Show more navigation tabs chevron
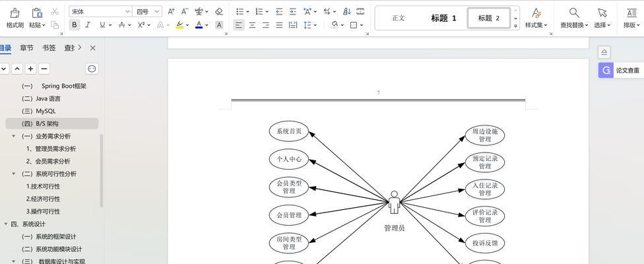 coord(80,48)
